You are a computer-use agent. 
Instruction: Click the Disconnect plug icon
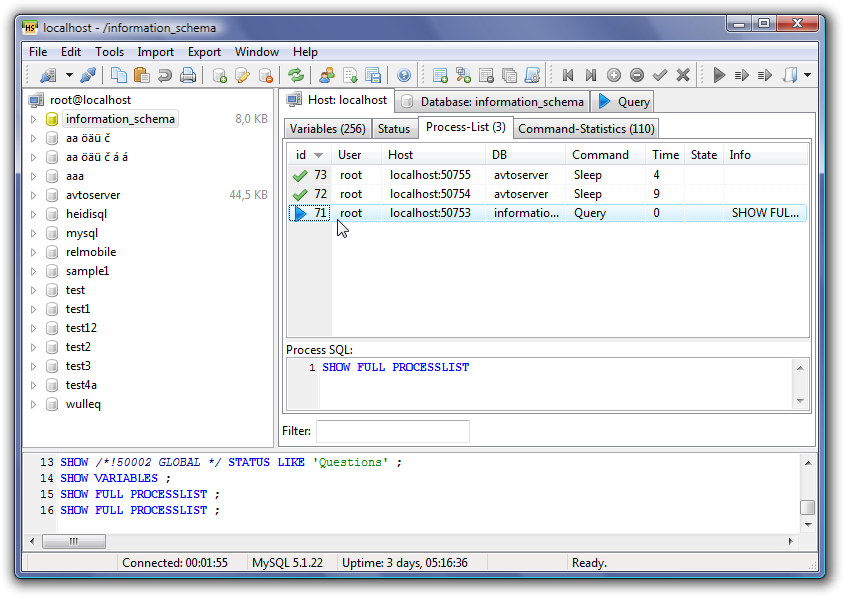coord(89,75)
